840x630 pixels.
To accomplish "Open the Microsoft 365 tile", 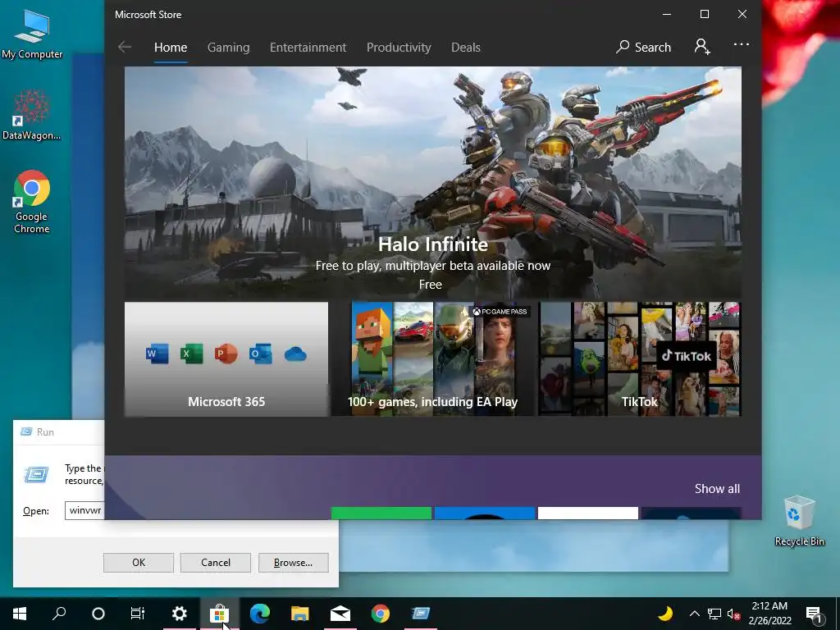I will coord(226,359).
